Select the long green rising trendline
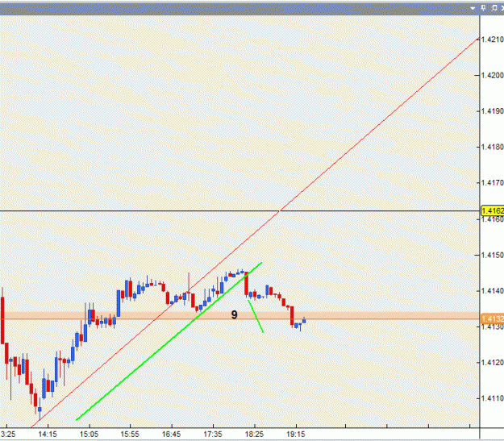504x441 pixels. click(169, 341)
